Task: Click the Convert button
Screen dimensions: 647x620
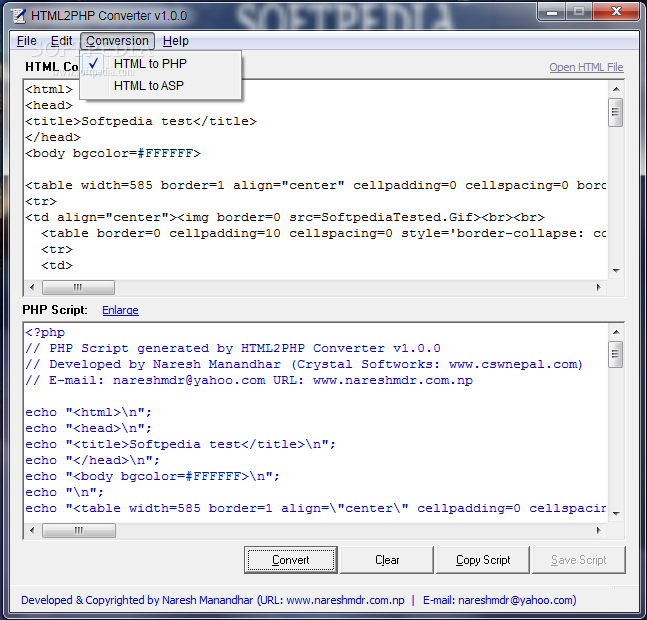Action: pos(290,560)
